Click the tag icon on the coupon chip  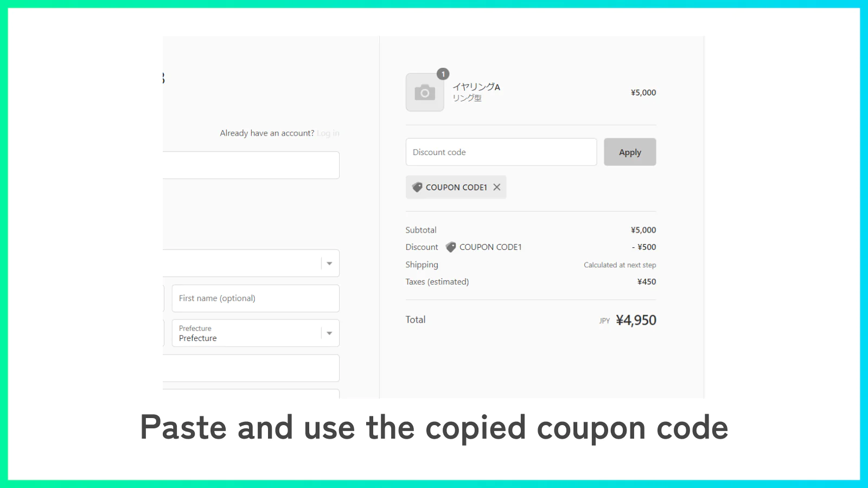click(417, 187)
